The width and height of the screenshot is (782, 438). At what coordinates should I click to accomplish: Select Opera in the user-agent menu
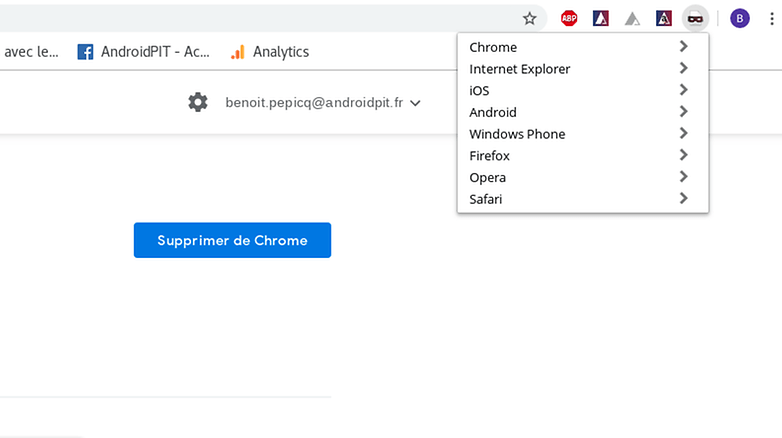click(x=583, y=177)
